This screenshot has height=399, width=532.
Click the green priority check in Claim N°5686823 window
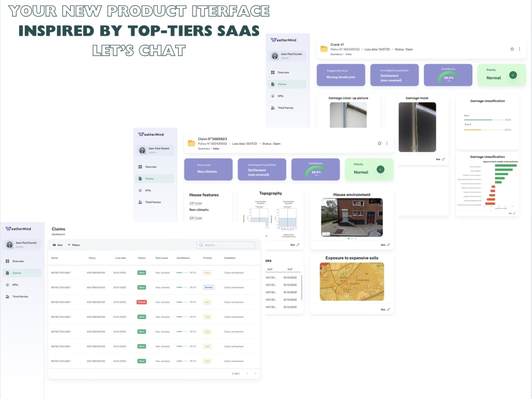click(x=381, y=169)
